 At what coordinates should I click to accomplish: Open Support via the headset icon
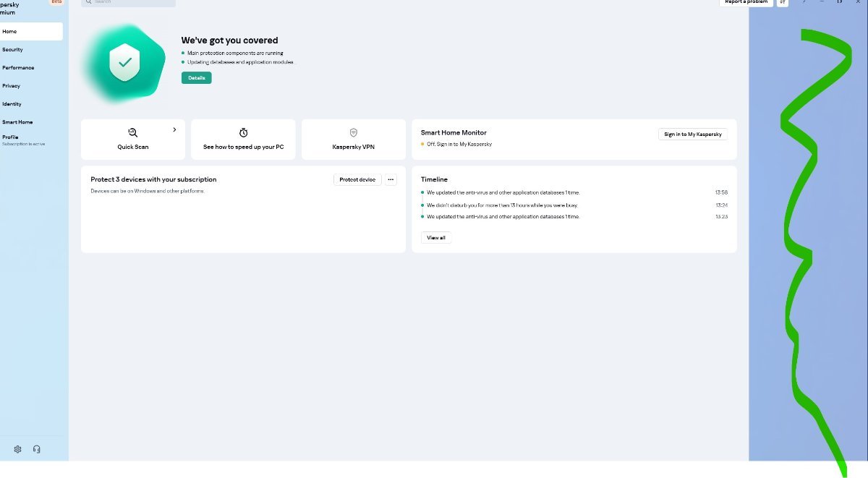(37, 449)
